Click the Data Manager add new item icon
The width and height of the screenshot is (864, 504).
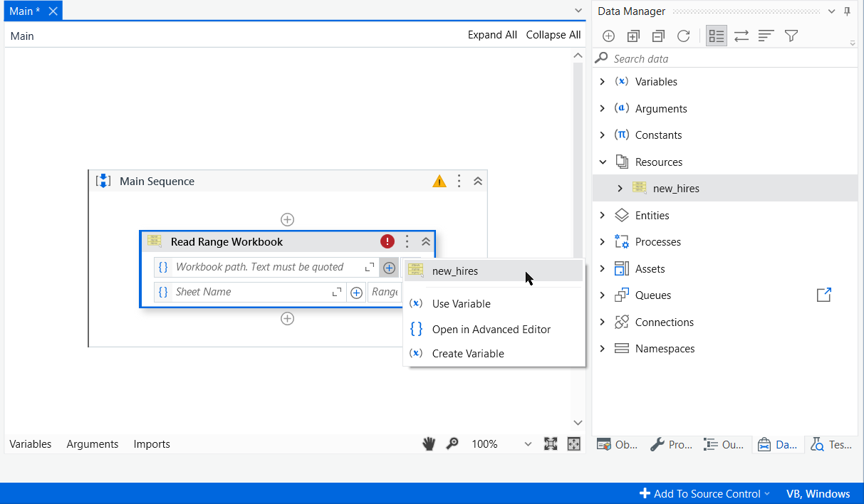point(608,36)
